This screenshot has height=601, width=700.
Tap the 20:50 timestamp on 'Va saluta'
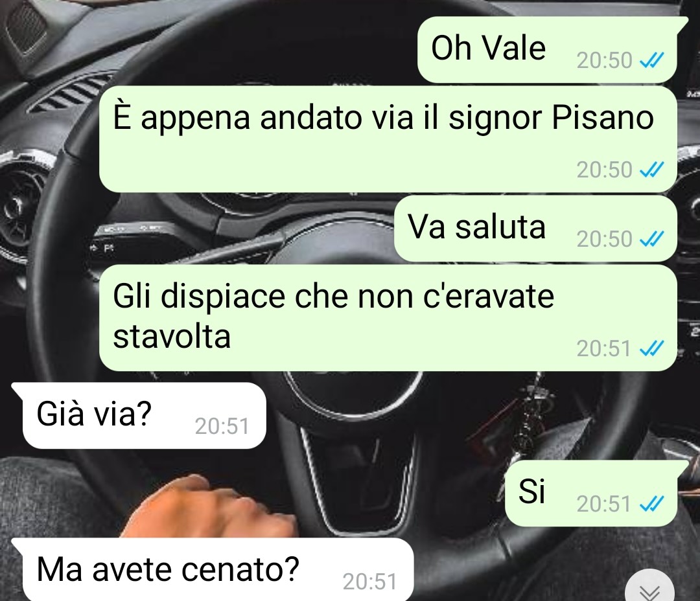(x=605, y=239)
